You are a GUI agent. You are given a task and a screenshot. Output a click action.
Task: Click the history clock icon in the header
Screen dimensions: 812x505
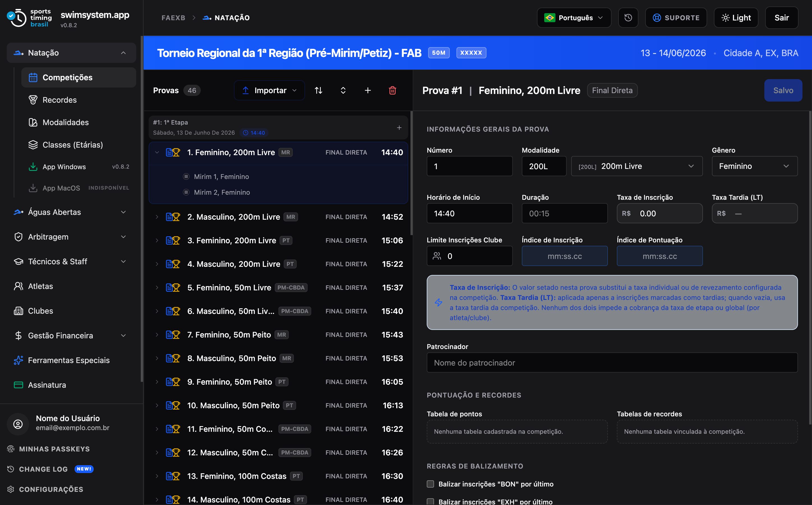(x=628, y=18)
